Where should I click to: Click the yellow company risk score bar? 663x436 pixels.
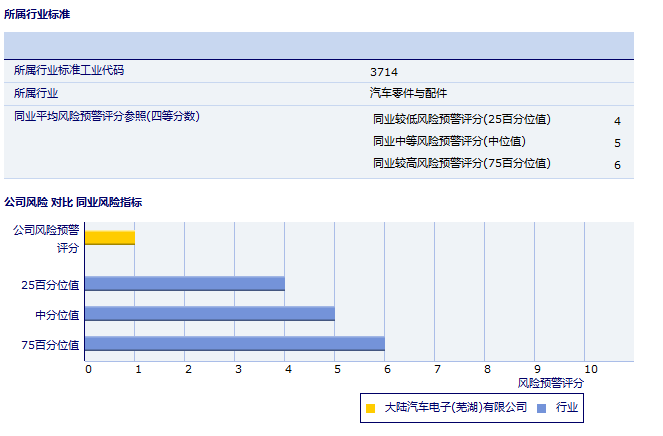[x=110, y=238]
